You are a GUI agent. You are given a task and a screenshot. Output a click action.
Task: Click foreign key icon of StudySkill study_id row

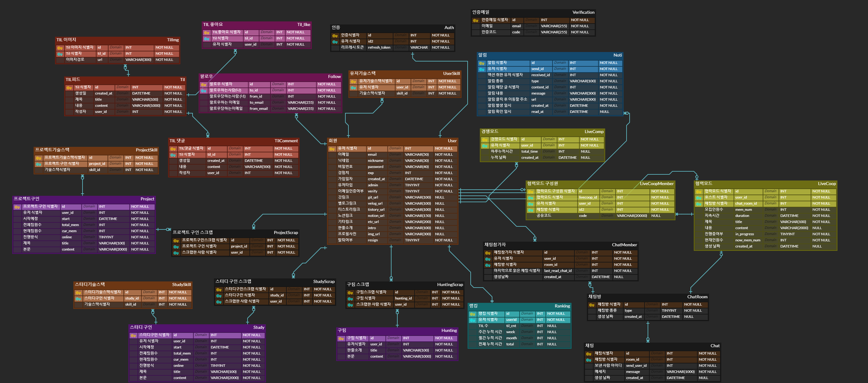78,299
